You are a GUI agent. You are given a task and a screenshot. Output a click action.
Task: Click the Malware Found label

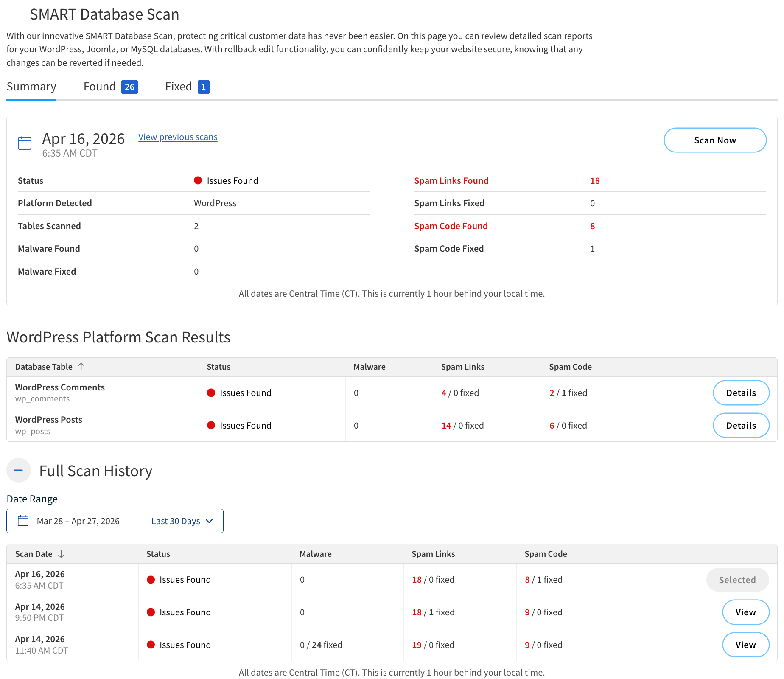point(49,248)
